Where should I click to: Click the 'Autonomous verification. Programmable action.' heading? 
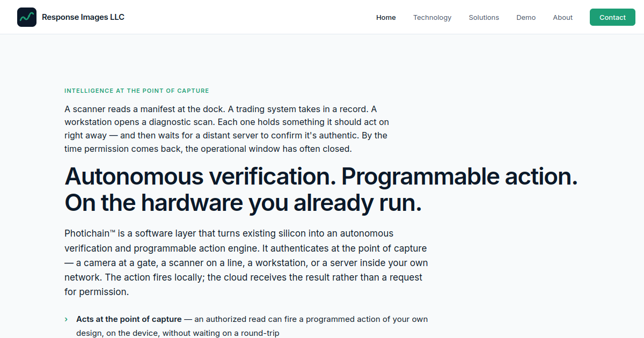321,189
